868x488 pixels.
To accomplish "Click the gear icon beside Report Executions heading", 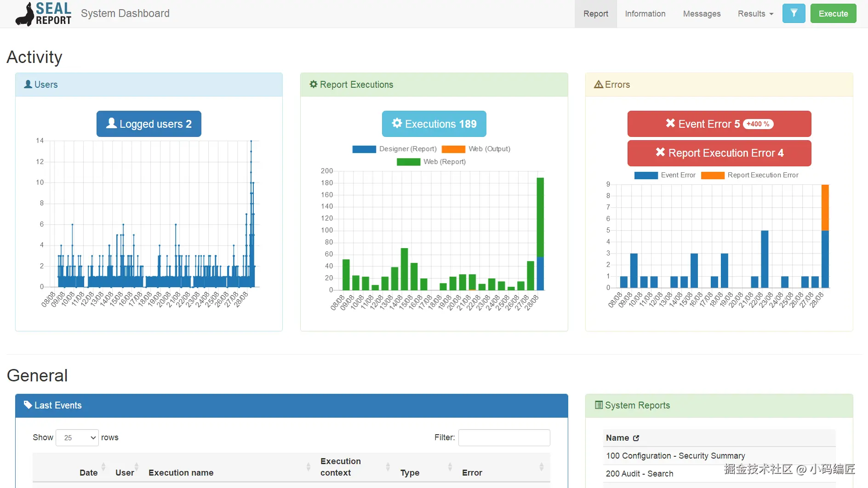I will [314, 84].
